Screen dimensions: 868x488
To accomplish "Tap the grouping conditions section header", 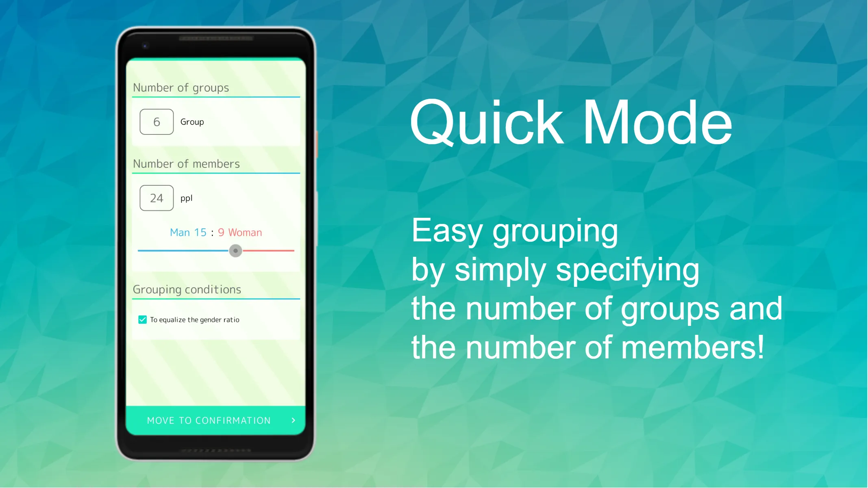I will tap(187, 289).
